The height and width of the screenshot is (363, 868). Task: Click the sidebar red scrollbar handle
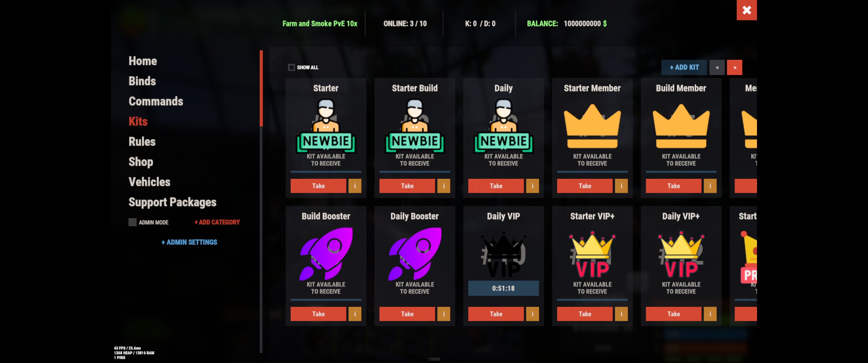tap(261, 88)
